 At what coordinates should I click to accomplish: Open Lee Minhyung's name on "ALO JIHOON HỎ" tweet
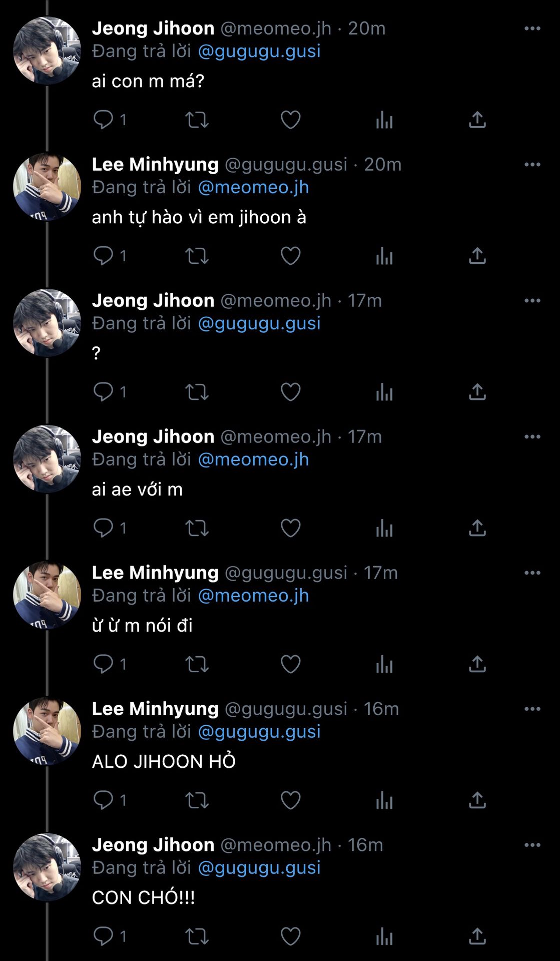click(x=155, y=709)
